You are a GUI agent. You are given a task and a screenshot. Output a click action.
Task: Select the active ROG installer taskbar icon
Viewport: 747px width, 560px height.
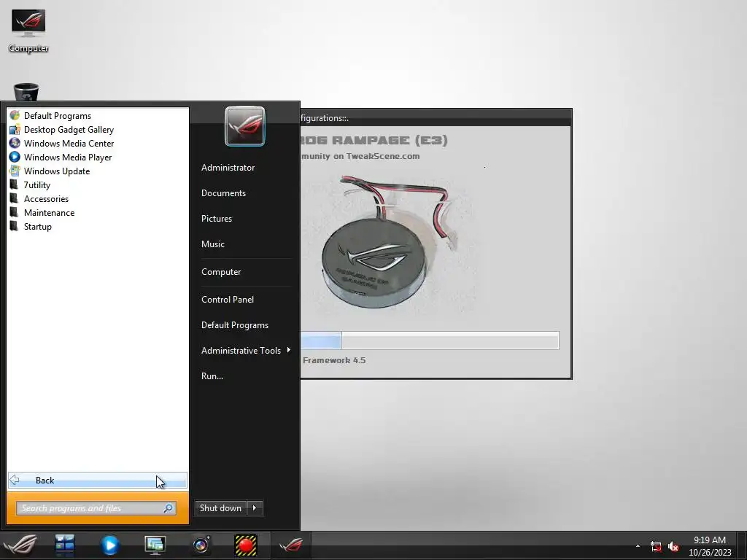tap(290, 545)
